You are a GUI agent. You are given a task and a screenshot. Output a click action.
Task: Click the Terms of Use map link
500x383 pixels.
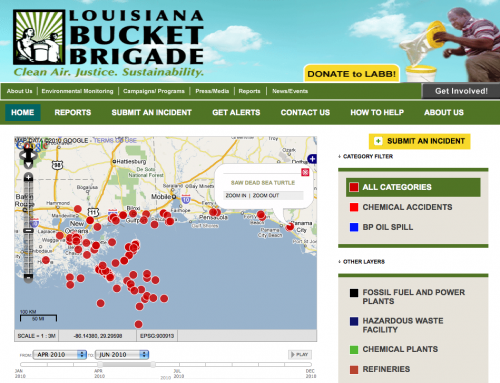(x=115, y=140)
